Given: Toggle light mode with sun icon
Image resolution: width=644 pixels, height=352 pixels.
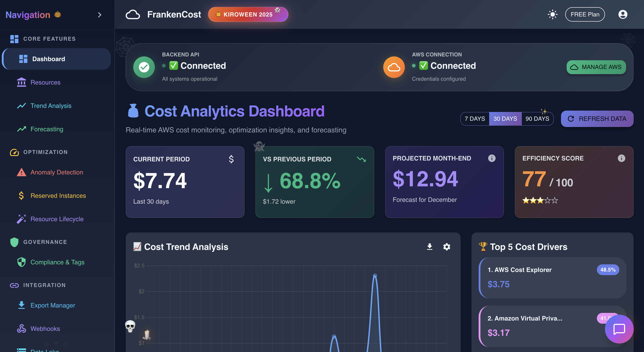Looking at the screenshot, I should coord(552,15).
